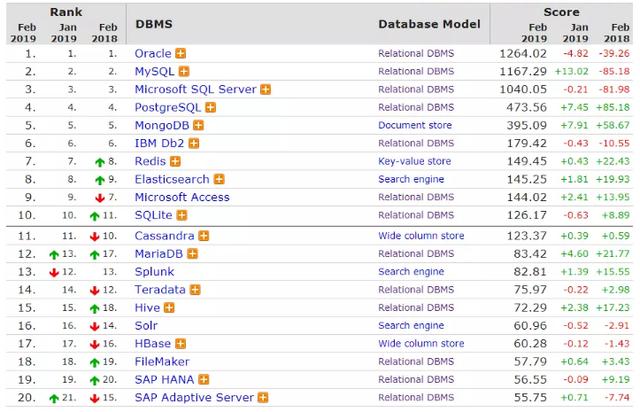
Task: Open the Splunk database link
Action: 154,272
